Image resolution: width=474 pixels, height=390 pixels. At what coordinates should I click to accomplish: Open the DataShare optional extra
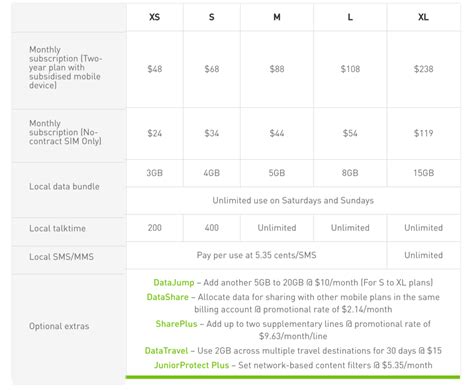168,297
